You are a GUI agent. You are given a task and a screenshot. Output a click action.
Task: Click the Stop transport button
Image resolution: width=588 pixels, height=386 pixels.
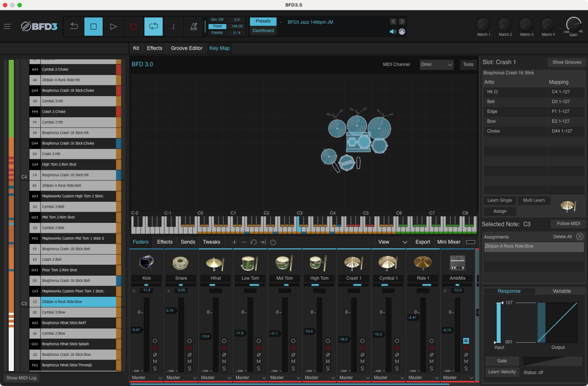(93, 26)
